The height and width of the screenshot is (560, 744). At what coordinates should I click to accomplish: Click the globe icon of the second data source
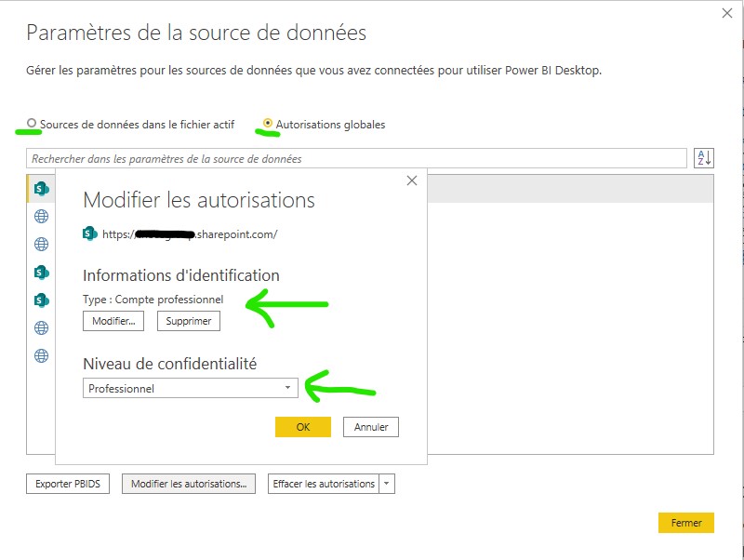pyautogui.click(x=40, y=218)
